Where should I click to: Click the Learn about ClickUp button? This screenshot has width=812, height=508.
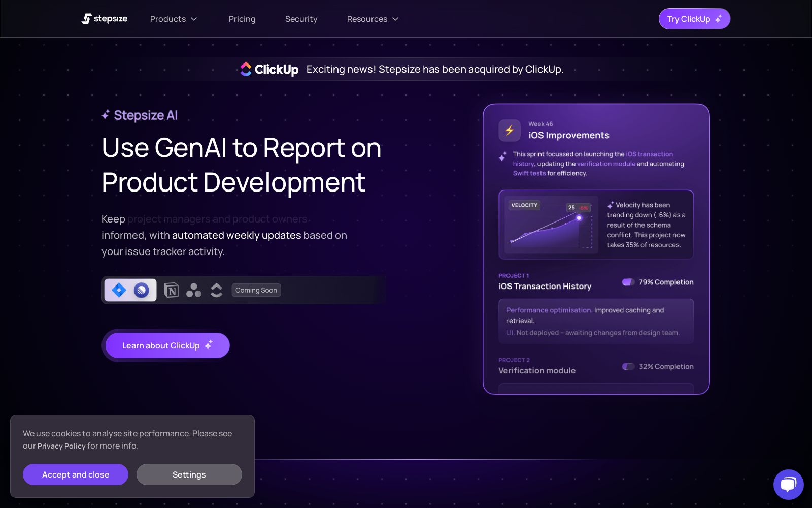point(166,345)
